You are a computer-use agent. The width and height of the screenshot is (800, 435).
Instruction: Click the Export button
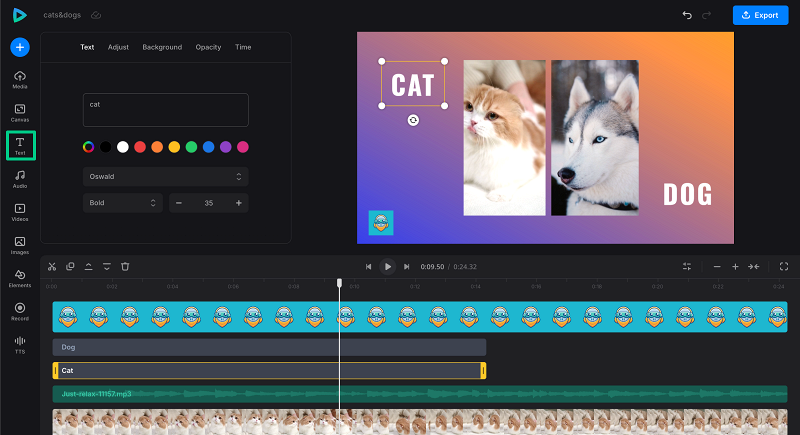pos(760,15)
